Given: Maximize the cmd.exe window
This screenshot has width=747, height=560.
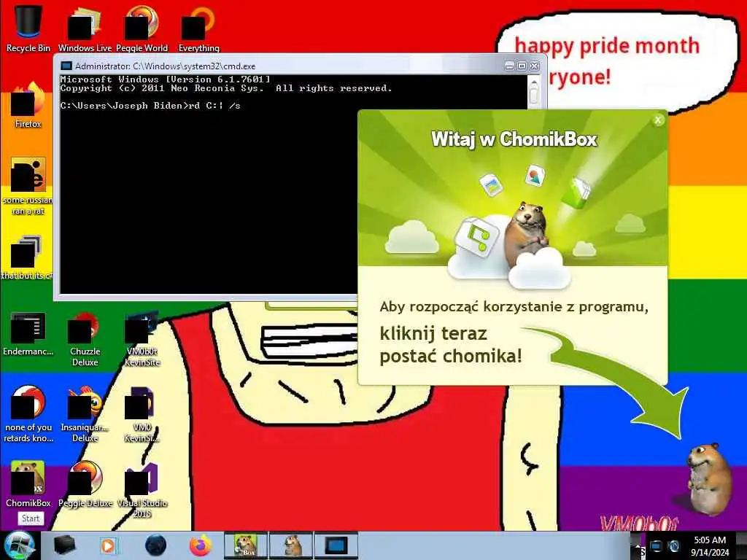Looking at the screenshot, I should (522, 66).
